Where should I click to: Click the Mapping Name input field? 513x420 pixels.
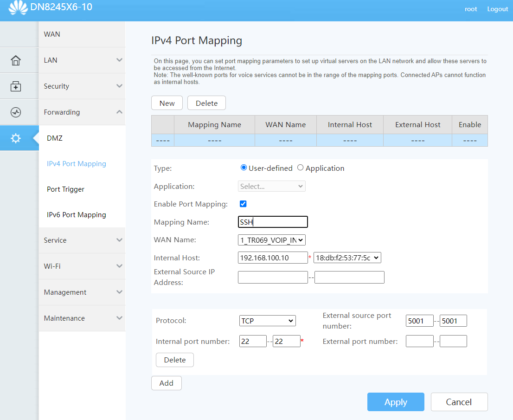[x=273, y=222]
